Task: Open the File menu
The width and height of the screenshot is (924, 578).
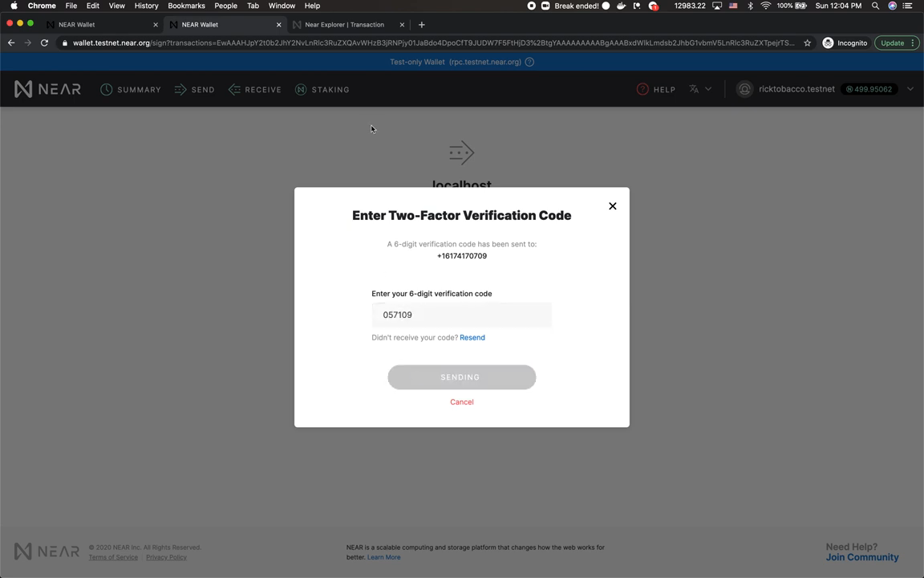Action: pyautogui.click(x=71, y=6)
